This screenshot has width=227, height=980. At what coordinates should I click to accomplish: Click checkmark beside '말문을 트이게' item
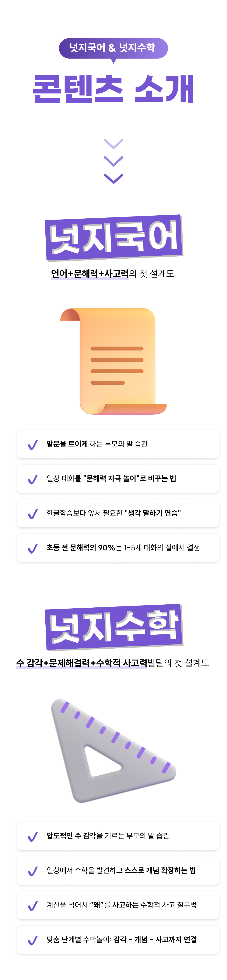coord(33,444)
